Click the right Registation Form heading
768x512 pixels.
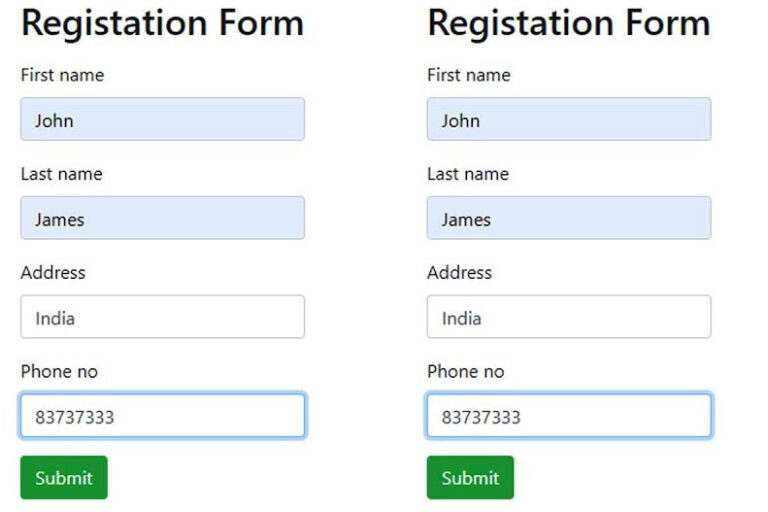(x=569, y=24)
